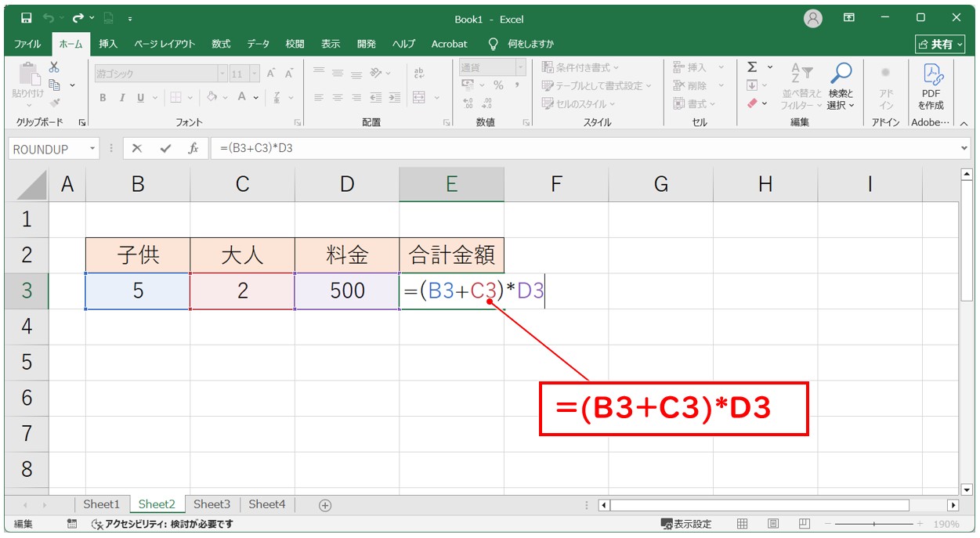Increase the indent
Screen dimensions: 980x538
[393, 98]
